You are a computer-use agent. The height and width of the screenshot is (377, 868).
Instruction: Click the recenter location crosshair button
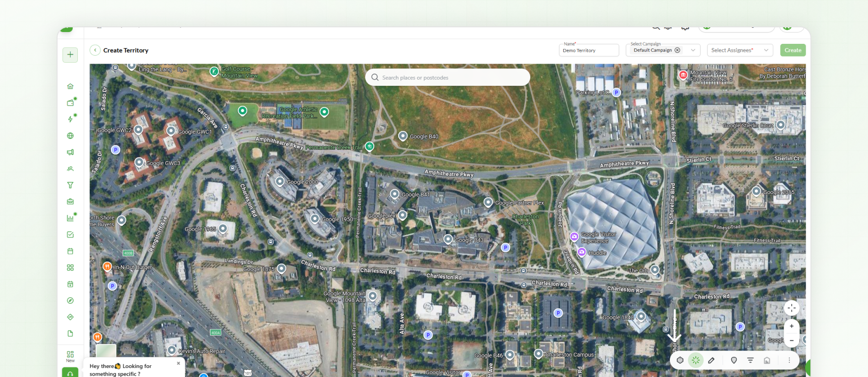(792, 308)
